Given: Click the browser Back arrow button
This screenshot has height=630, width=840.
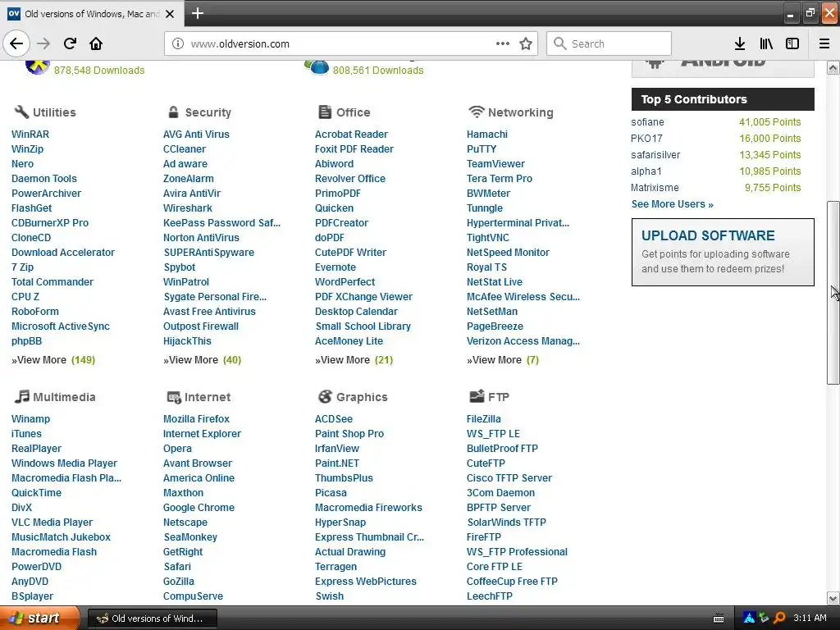Looking at the screenshot, I should 16,43.
